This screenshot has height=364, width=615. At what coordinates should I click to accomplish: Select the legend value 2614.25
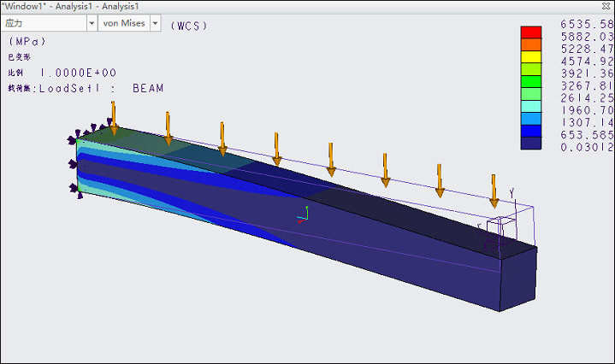tap(587, 98)
